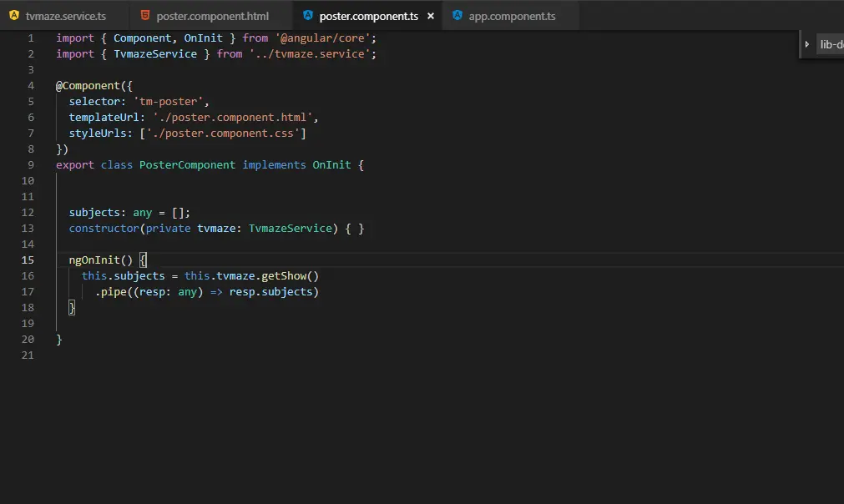Close the poster.component.ts tab

(431, 16)
